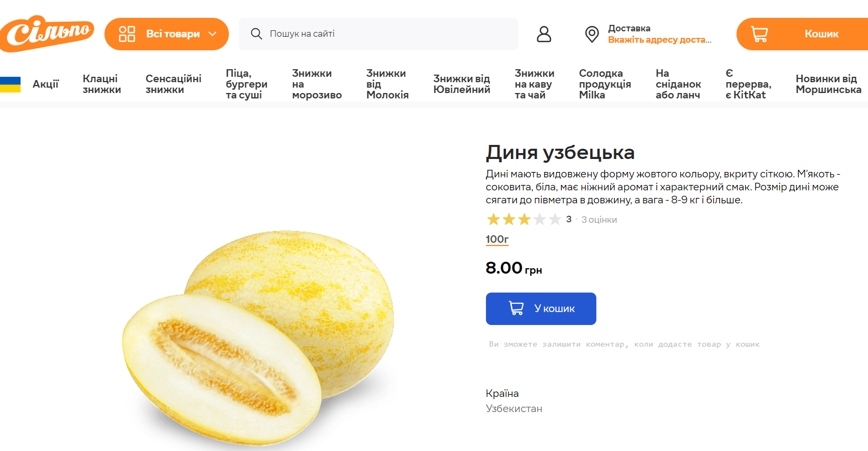The height and width of the screenshot is (451, 868).
Task: Open the user account profile icon
Action: [x=544, y=34]
